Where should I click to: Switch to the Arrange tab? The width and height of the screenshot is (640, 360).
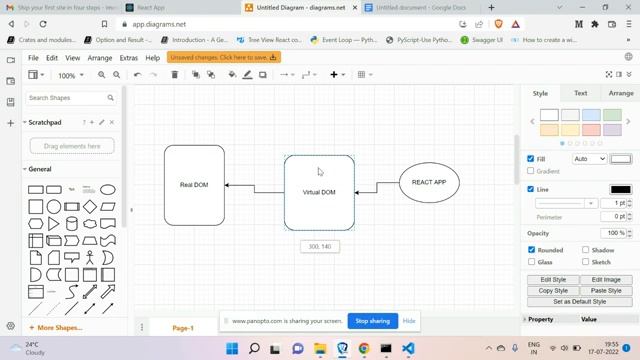click(x=621, y=93)
